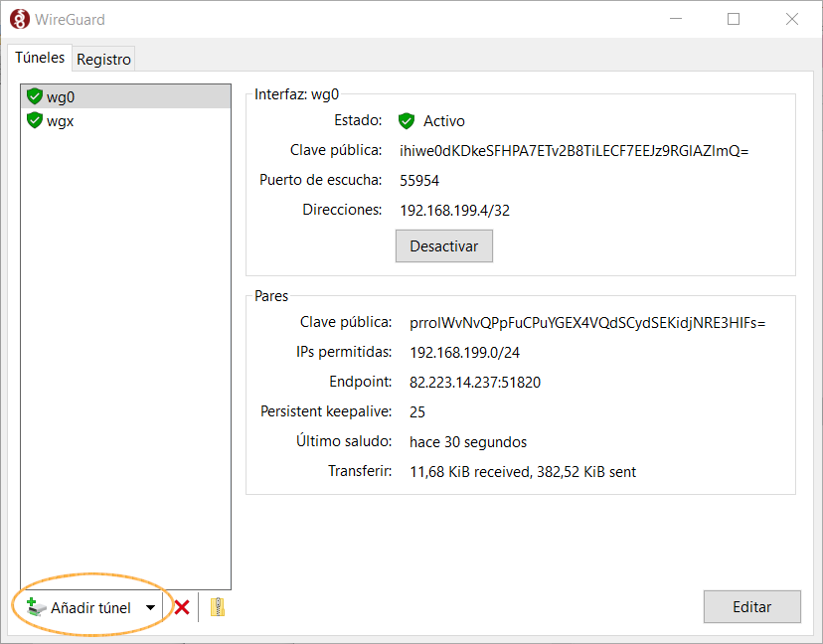Select the wg0 tunnel name in the list

61,96
